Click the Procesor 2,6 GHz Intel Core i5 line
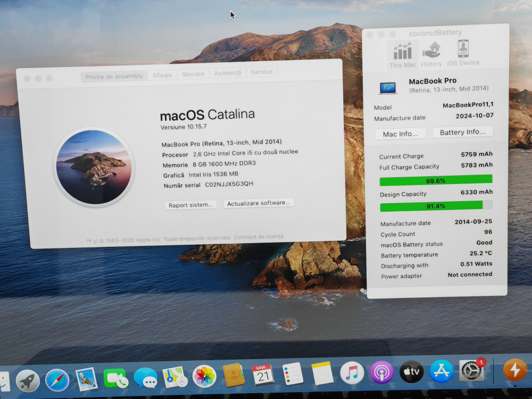 pos(230,153)
